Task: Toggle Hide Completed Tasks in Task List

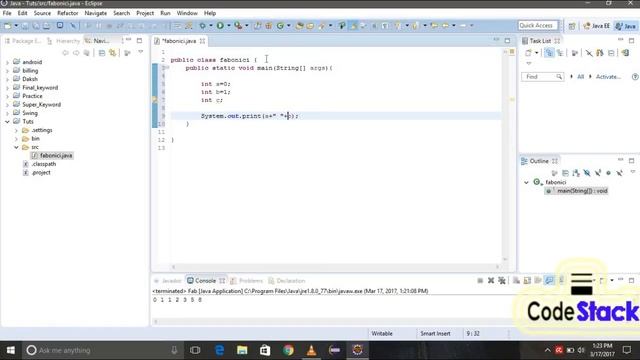Action: [x=589, y=53]
